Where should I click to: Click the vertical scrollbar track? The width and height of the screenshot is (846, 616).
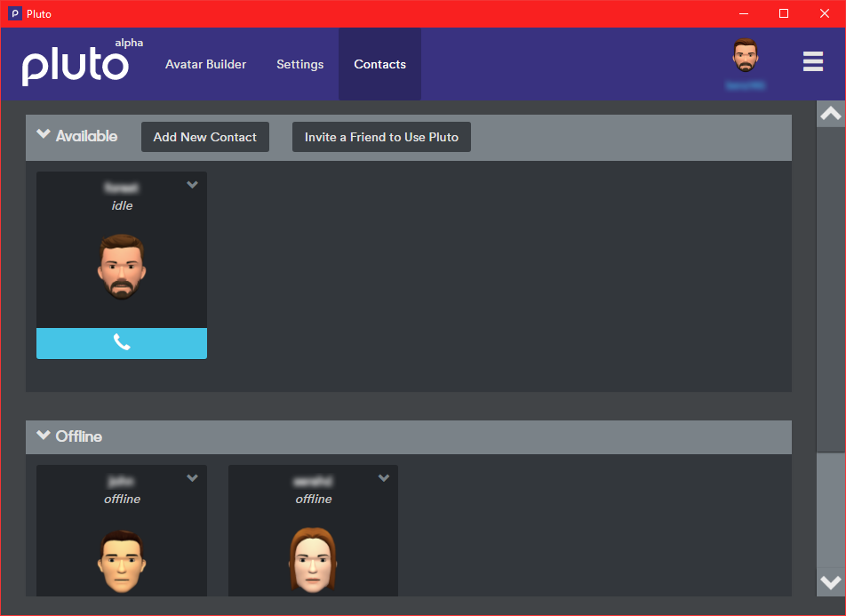(x=830, y=516)
